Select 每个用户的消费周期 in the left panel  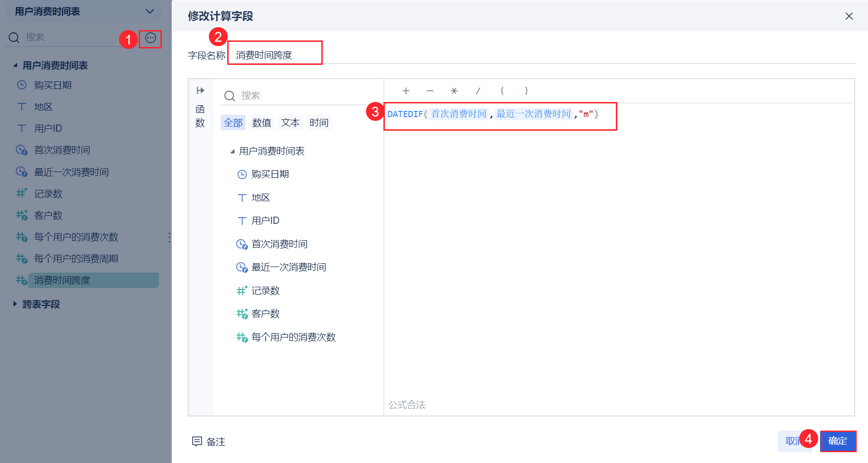(x=76, y=259)
